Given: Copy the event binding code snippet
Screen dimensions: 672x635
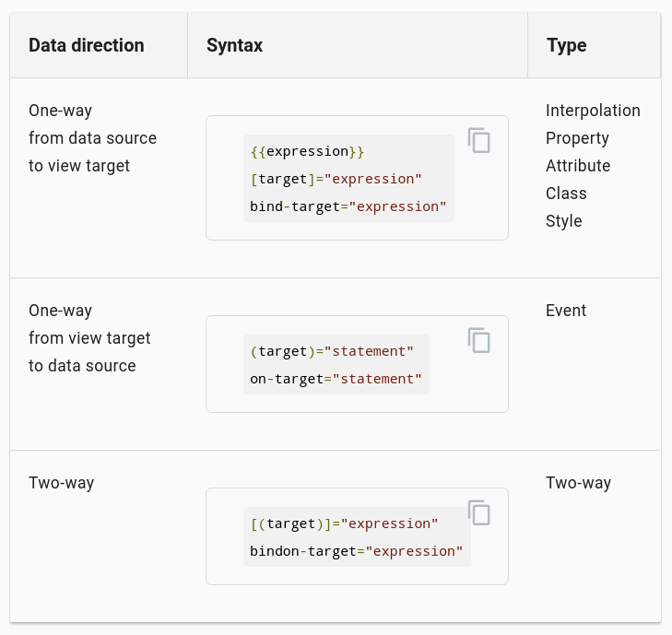Looking at the screenshot, I should (x=478, y=340).
